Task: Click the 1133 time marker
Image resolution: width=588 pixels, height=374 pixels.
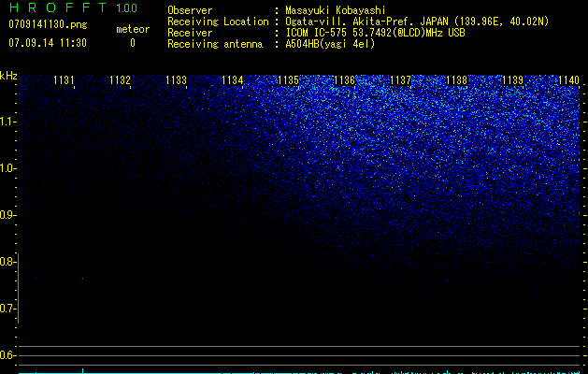Action: coord(177,79)
